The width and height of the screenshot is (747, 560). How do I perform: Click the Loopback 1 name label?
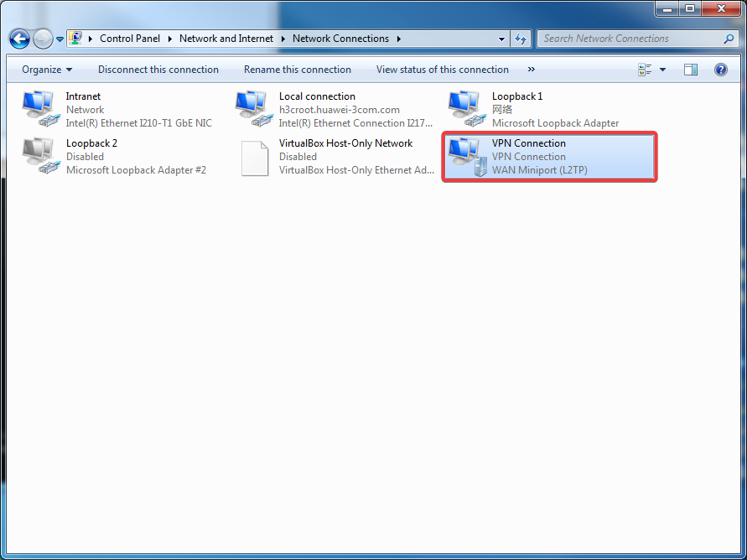click(x=517, y=96)
